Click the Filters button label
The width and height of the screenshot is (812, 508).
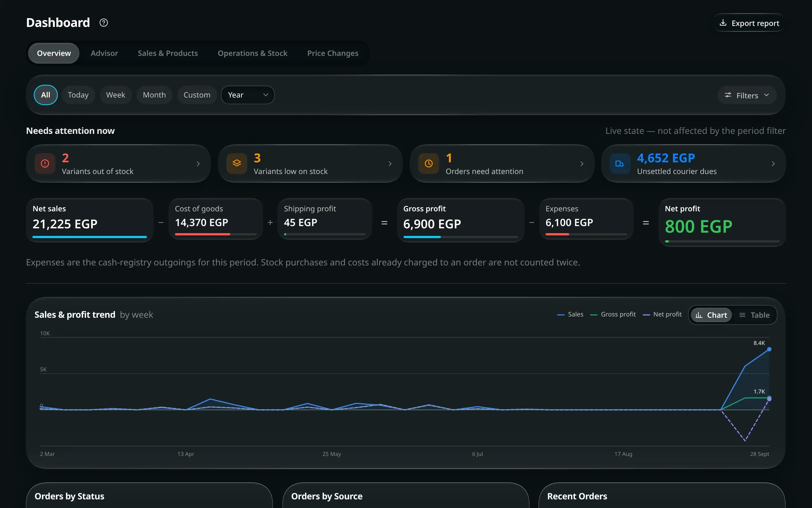coord(747,96)
